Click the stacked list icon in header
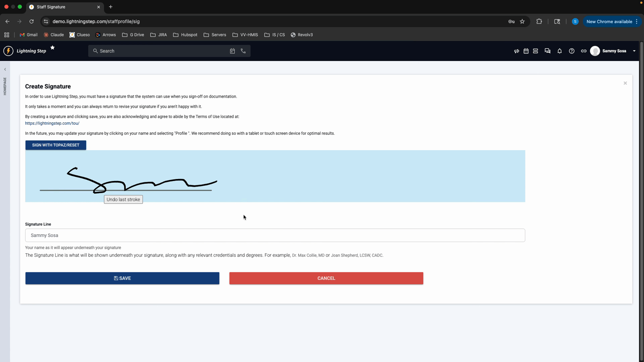The width and height of the screenshot is (644, 362). pyautogui.click(x=535, y=51)
